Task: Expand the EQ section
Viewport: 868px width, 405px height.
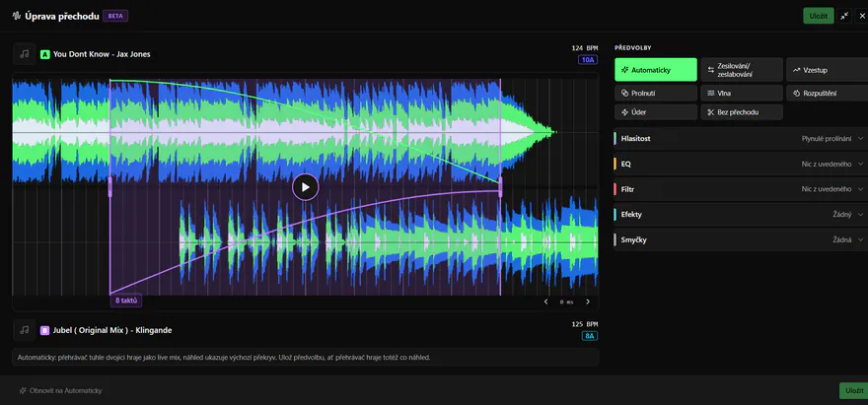Action: pos(741,164)
